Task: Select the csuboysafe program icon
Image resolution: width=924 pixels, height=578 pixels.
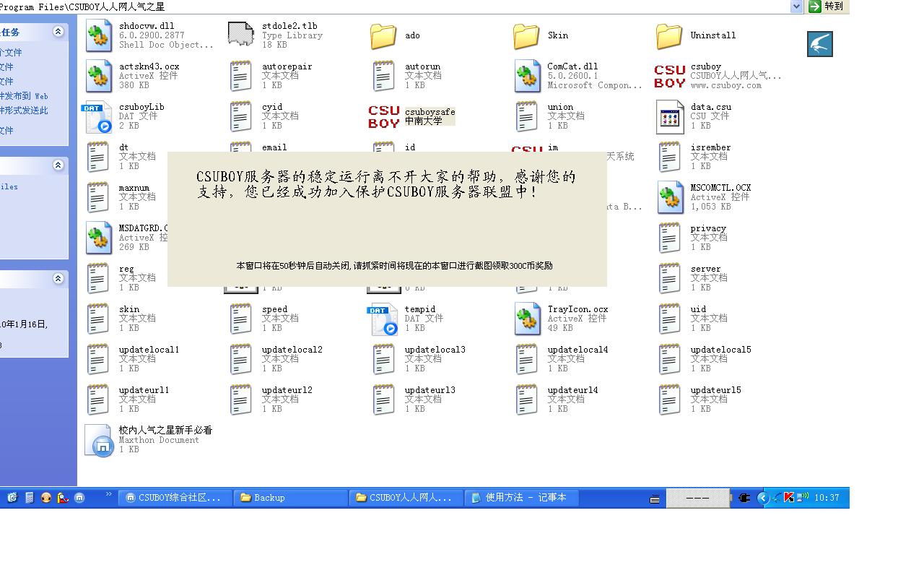Action: click(x=383, y=116)
